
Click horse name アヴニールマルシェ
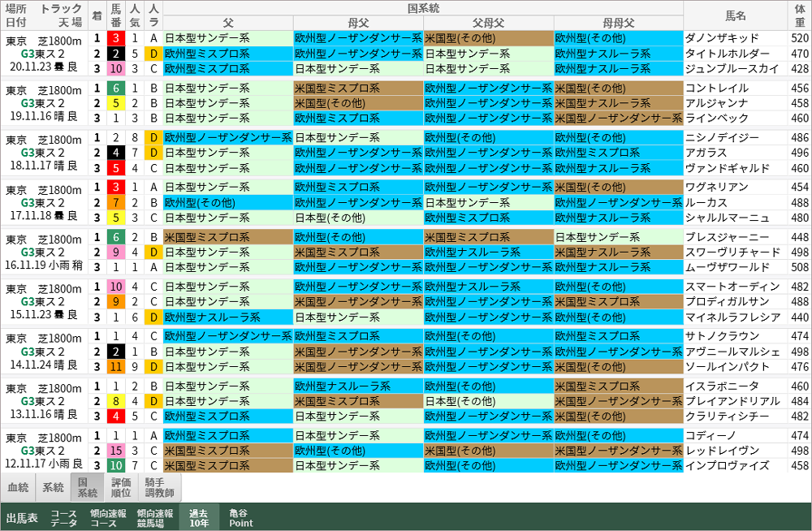pyautogui.click(x=732, y=352)
